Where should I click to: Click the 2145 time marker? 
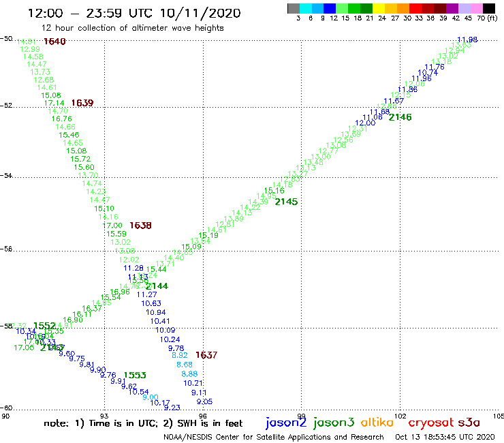pos(286,202)
